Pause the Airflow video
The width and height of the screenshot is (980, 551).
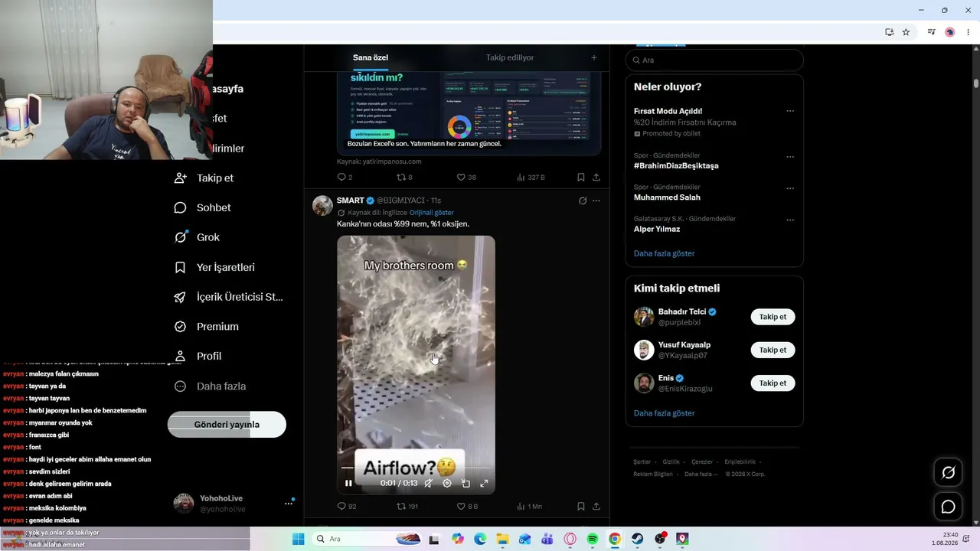(x=348, y=483)
